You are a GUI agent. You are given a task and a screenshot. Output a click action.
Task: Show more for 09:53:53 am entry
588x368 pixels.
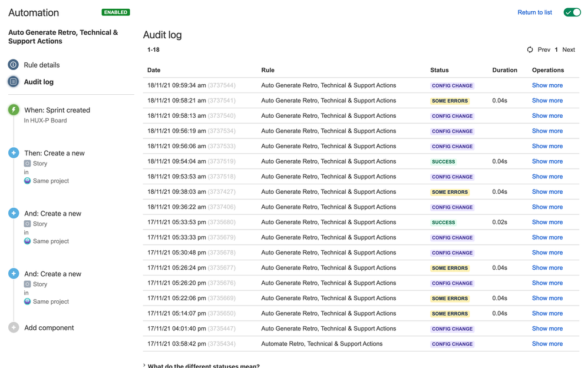pos(547,177)
